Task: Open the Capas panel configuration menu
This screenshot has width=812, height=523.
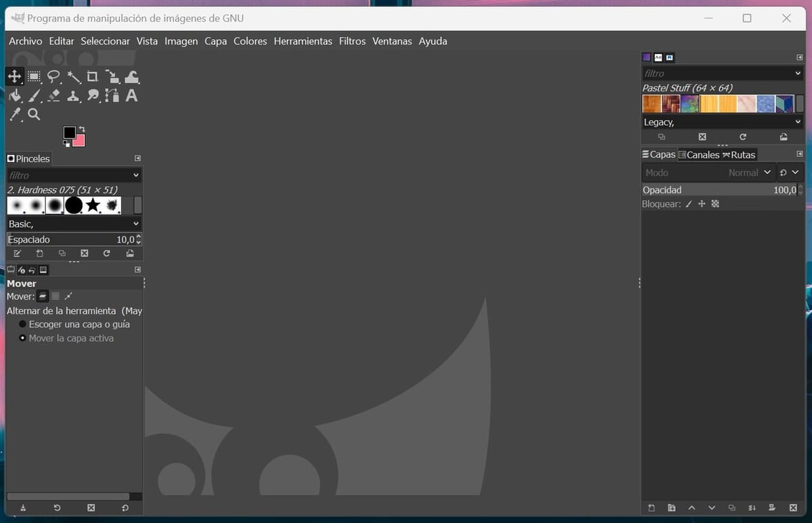Action: pyautogui.click(x=799, y=154)
